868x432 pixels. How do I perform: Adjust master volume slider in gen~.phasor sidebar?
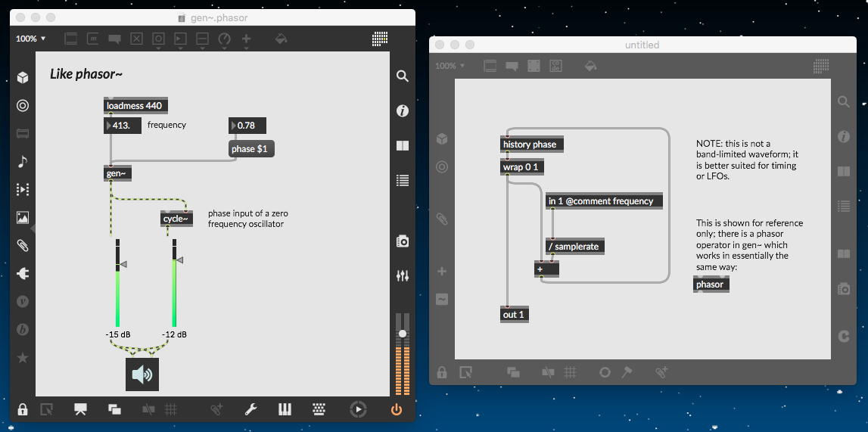[x=403, y=334]
